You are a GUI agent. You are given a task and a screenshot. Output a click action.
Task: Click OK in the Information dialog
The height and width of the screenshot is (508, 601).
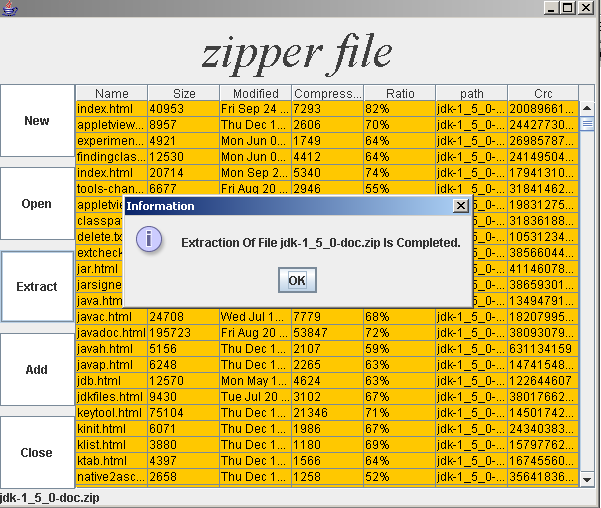point(296,280)
